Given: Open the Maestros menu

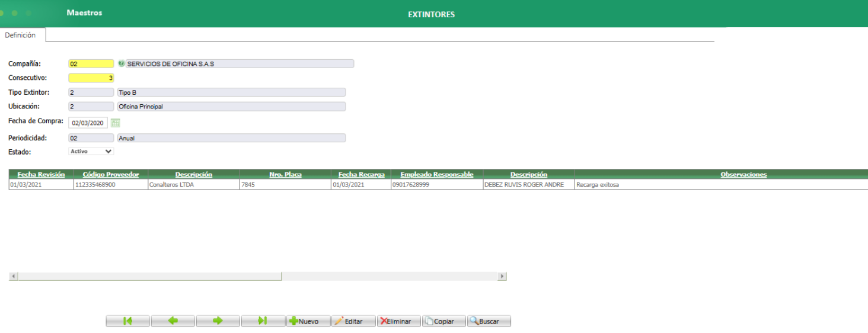Looking at the screenshot, I should point(84,13).
